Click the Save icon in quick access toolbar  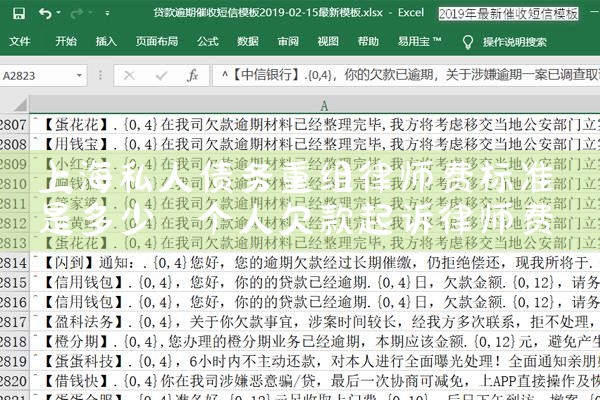pos(18,14)
